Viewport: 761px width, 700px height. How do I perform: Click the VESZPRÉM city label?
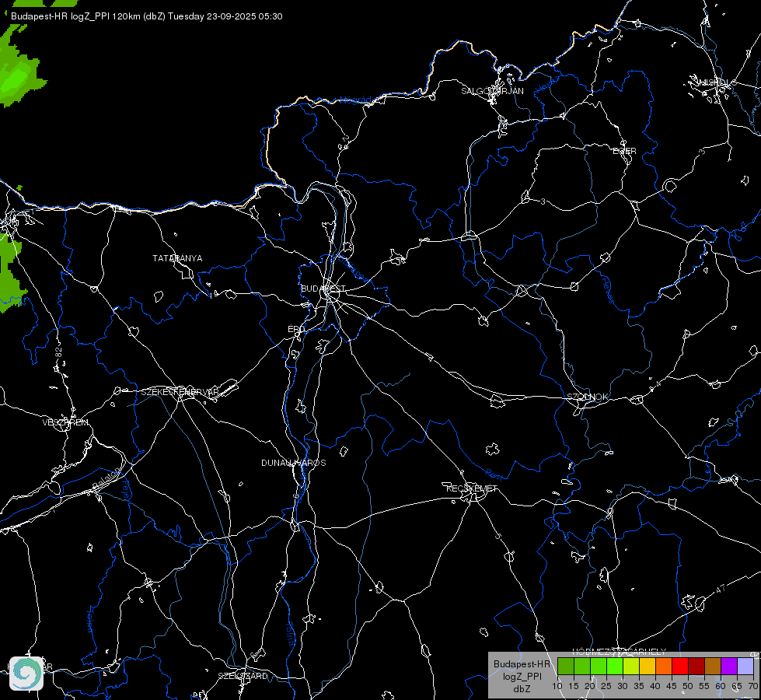point(65,422)
